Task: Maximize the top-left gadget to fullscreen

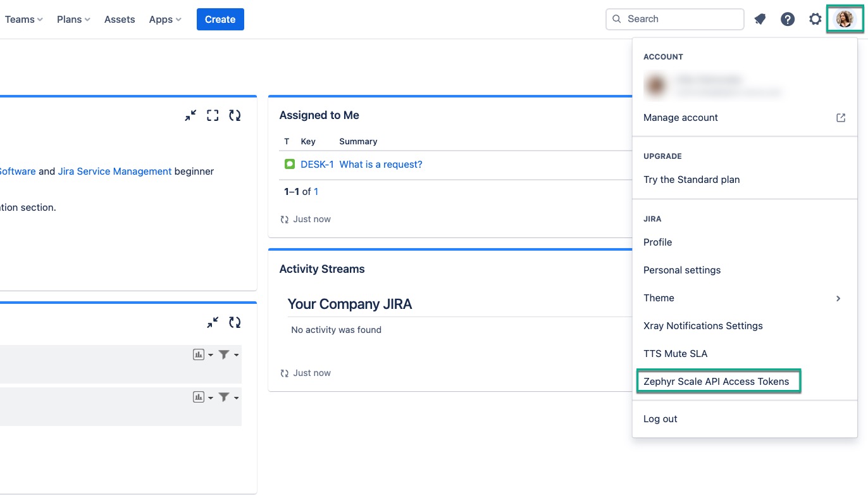Action: click(213, 115)
